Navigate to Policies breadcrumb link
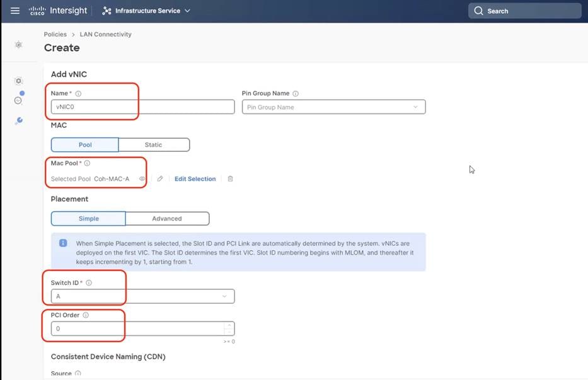This screenshot has width=588, height=380. coord(55,34)
